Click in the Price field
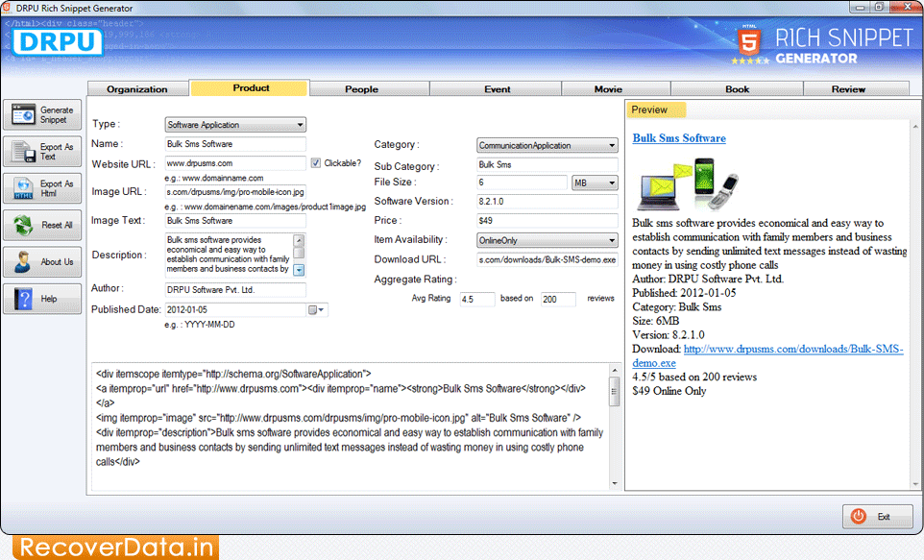This screenshot has width=924, height=560. (547, 221)
